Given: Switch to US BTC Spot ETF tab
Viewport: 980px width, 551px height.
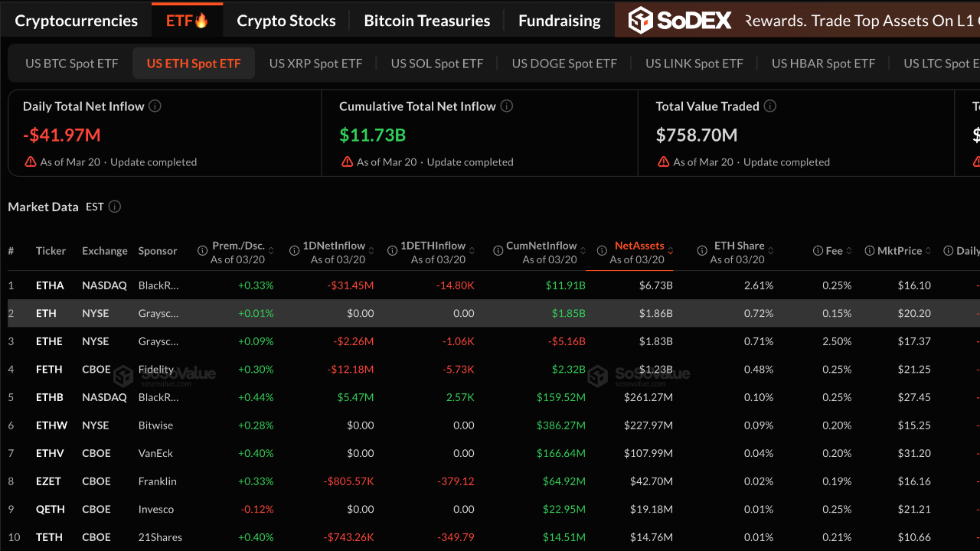Looking at the screenshot, I should 71,64.
